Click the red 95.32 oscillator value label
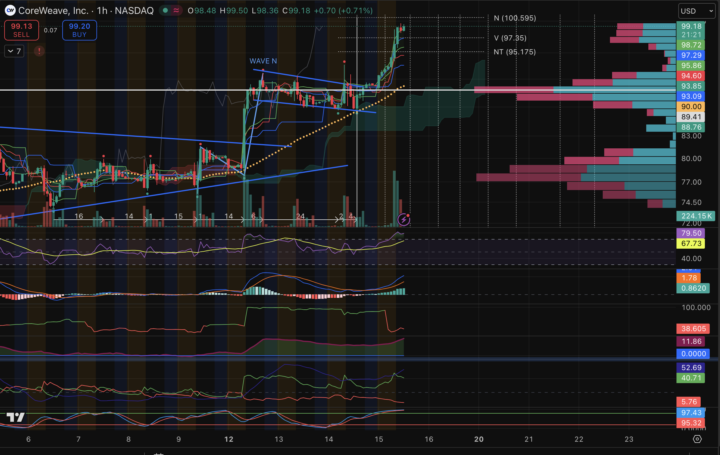The height and width of the screenshot is (455, 720). (691, 423)
